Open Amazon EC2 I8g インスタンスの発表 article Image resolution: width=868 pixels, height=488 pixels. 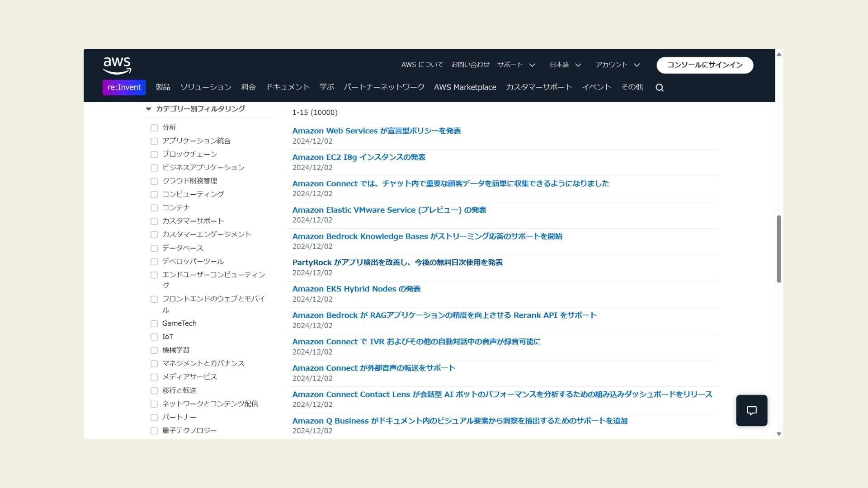tap(359, 157)
